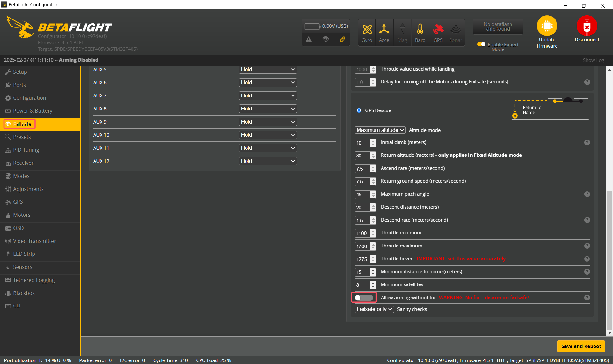Image resolution: width=613 pixels, height=364 pixels.
Task: Click the battery warning triangle icon
Action: [309, 39]
